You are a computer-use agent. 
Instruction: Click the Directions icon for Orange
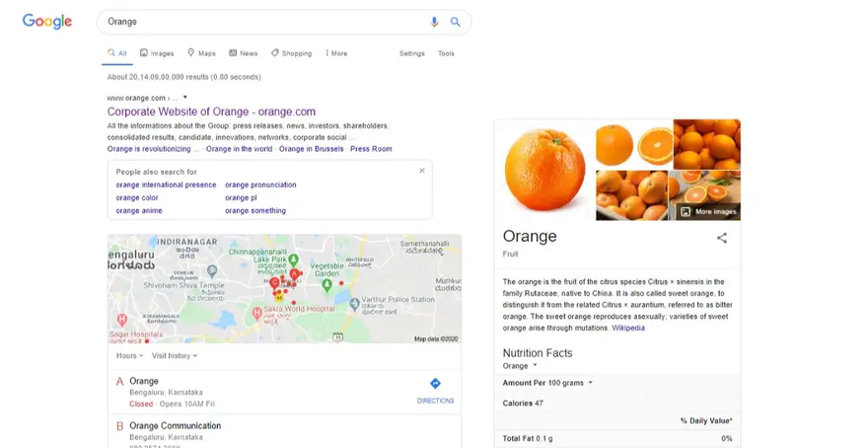coord(435,384)
